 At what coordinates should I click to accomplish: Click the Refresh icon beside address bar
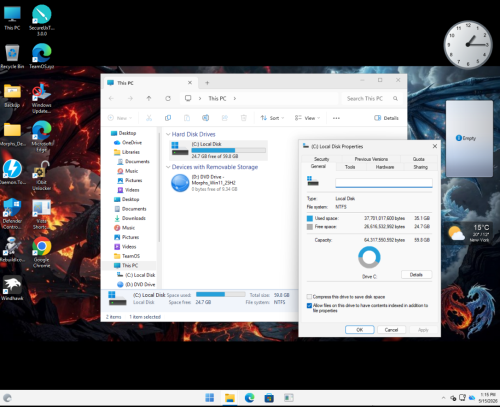(168, 98)
